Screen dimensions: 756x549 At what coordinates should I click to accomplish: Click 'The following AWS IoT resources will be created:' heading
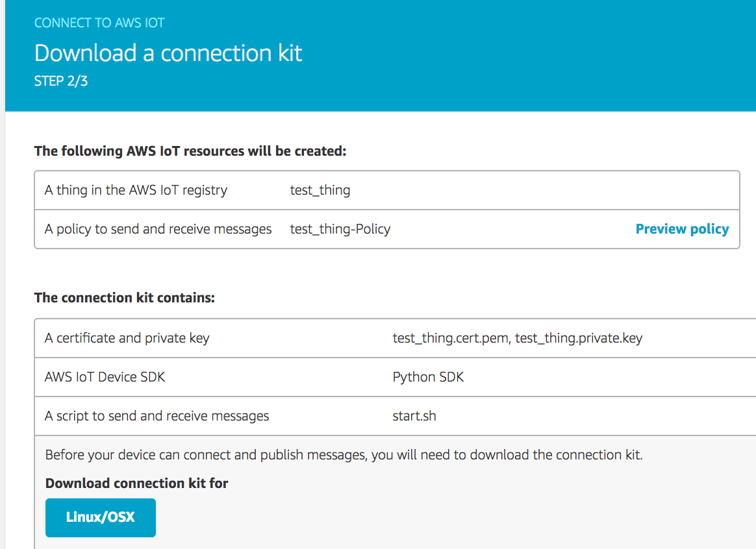190,151
